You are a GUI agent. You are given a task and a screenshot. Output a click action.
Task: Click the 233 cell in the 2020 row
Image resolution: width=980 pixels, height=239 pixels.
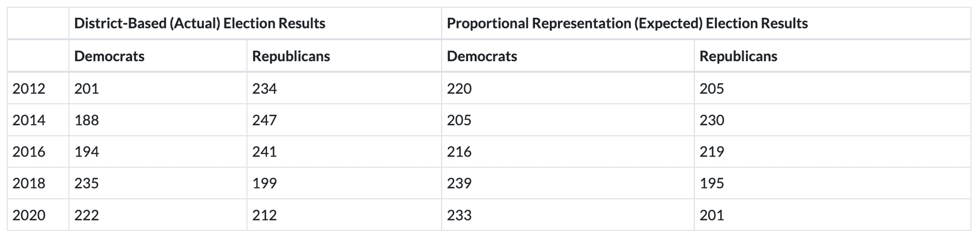tap(459, 215)
